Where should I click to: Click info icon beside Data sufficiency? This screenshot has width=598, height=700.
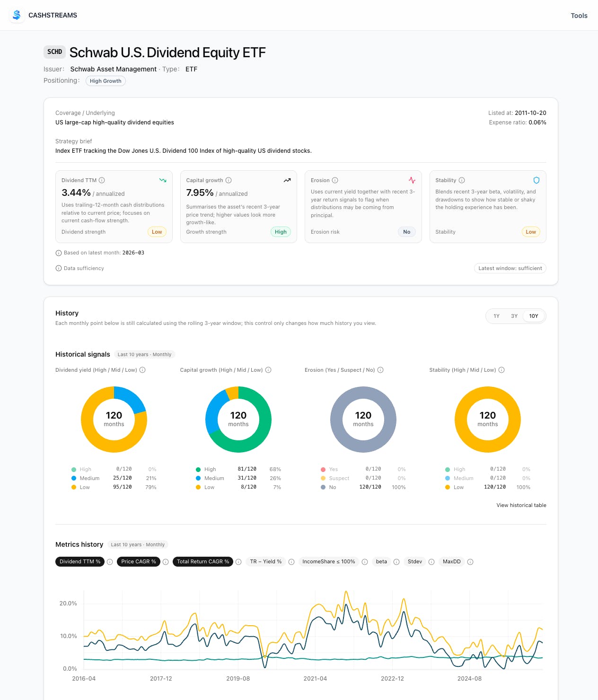tap(59, 268)
